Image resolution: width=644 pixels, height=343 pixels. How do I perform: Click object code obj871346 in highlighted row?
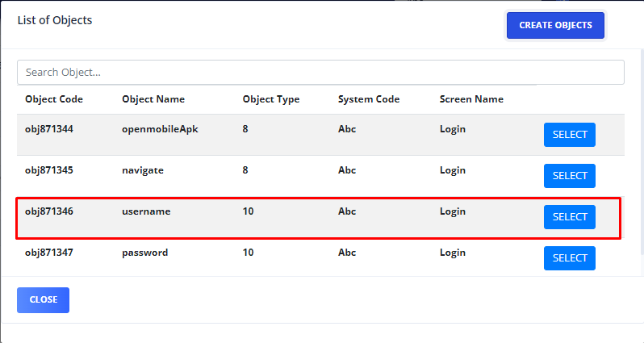click(49, 211)
